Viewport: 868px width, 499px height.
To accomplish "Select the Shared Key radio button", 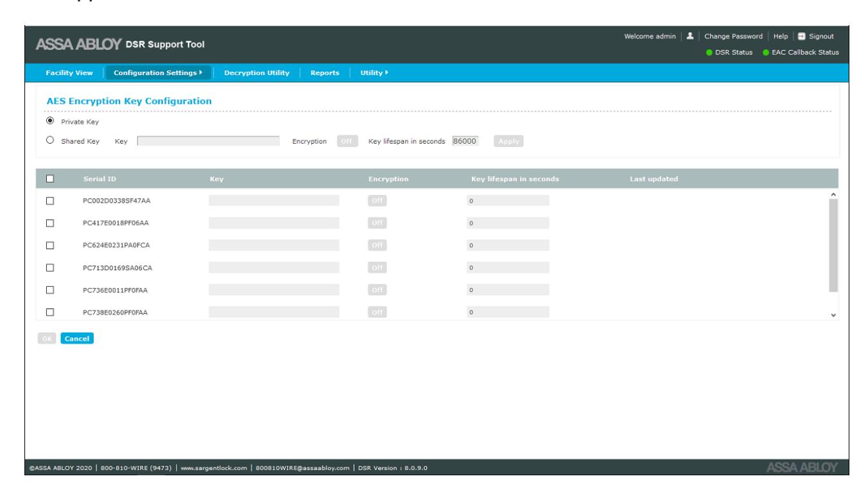I will coord(50,140).
